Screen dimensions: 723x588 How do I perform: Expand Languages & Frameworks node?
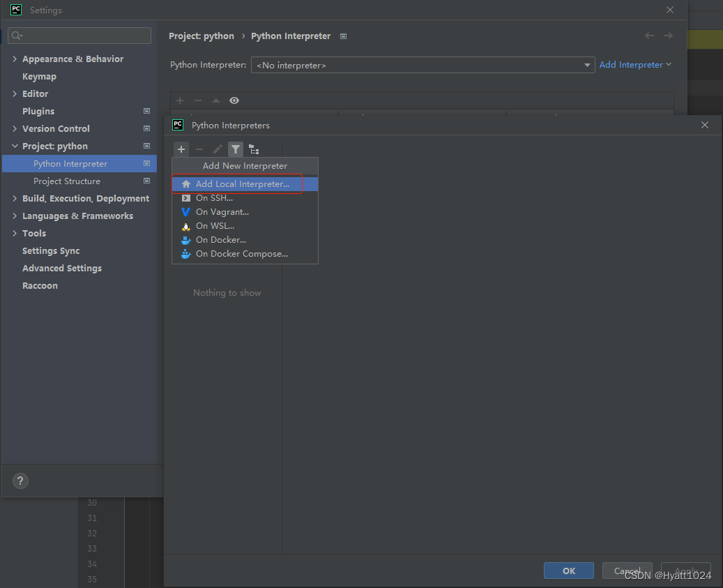click(15, 216)
